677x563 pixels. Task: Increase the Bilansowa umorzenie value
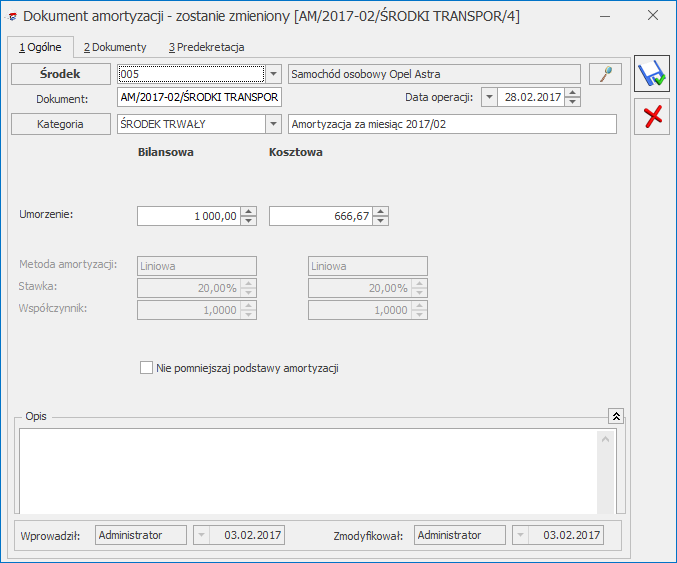(x=249, y=211)
